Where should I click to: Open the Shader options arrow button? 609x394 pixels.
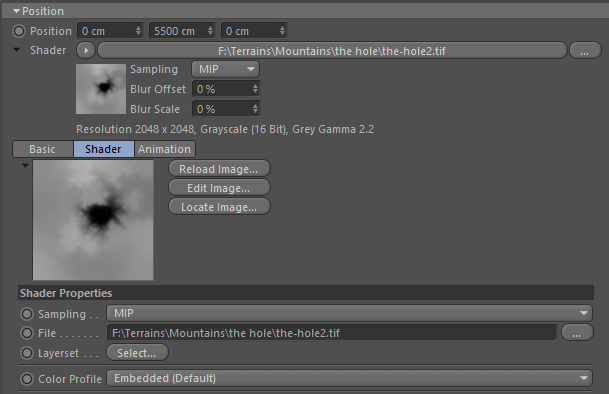[86, 51]
